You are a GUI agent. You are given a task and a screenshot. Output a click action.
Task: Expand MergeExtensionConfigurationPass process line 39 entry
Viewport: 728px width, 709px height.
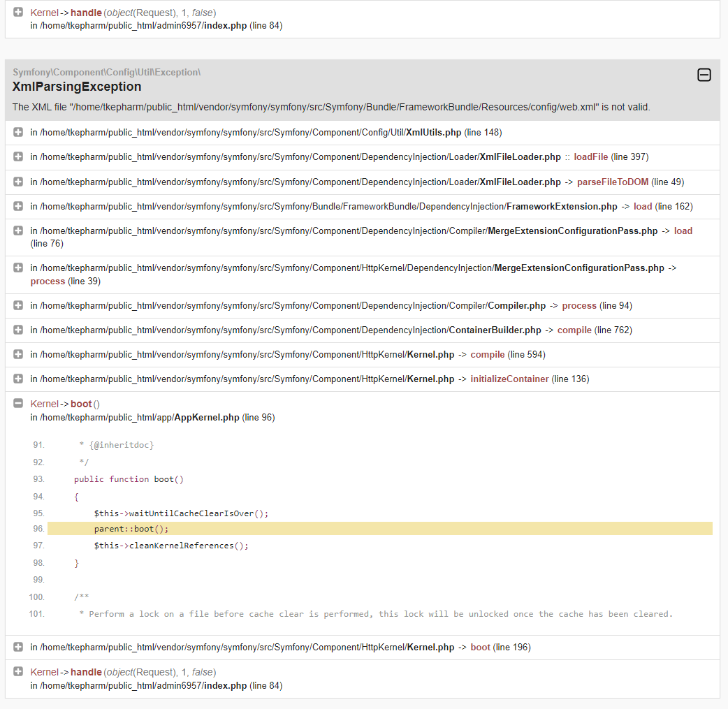[18, 268]
